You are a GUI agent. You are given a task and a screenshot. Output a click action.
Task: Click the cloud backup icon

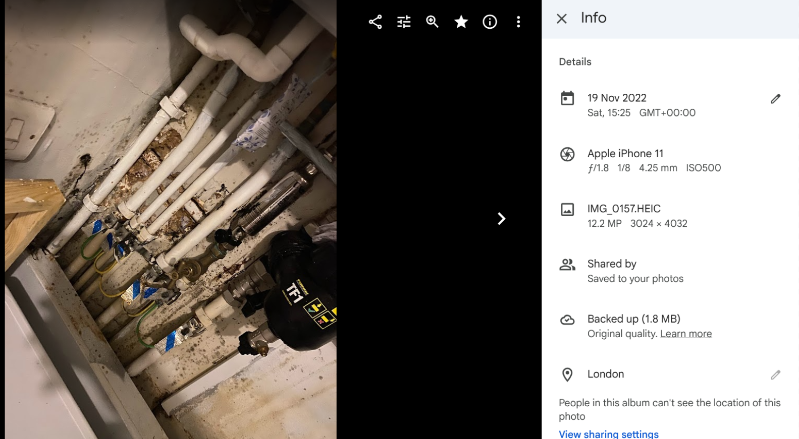click(567, 320)
